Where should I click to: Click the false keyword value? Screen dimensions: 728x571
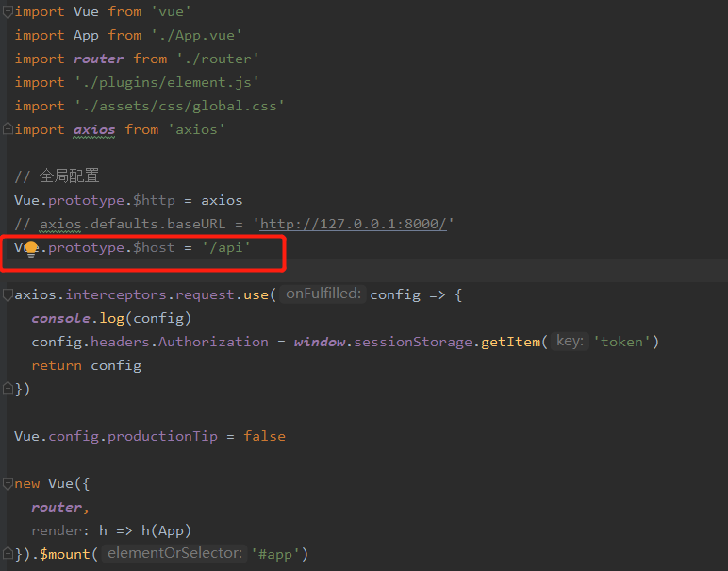[x=264, y=436]
